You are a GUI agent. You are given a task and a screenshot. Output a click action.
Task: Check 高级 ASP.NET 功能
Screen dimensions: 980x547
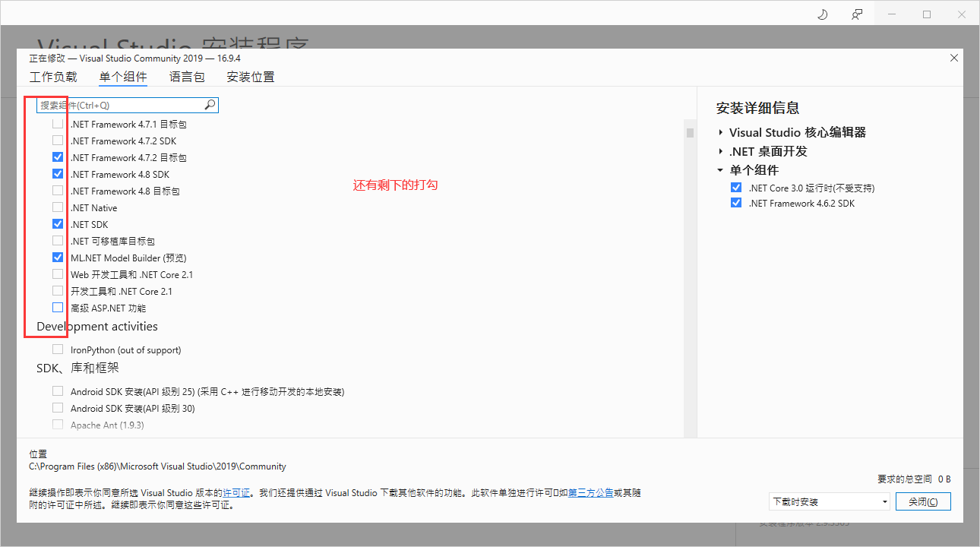(58, 308)
